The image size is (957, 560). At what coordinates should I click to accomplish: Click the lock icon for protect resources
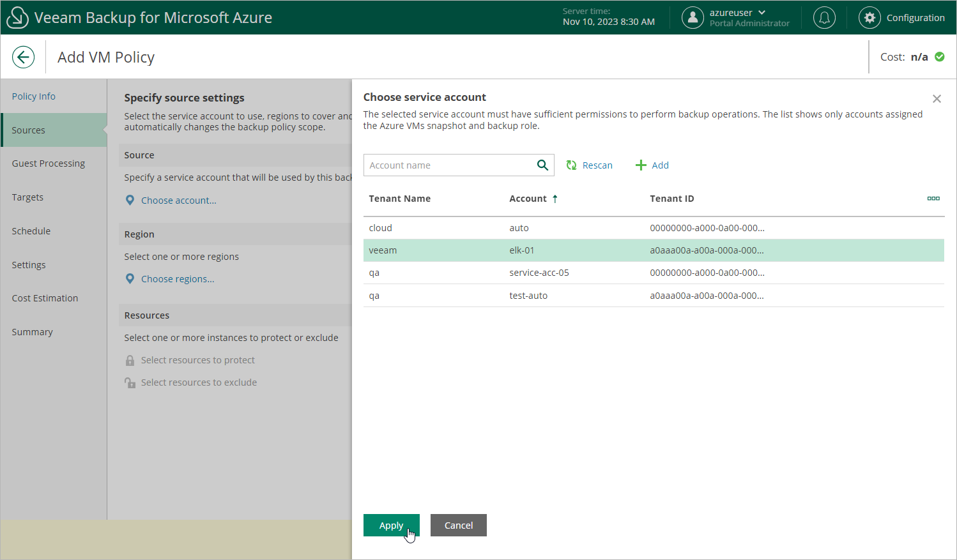(x=130, y=360)
